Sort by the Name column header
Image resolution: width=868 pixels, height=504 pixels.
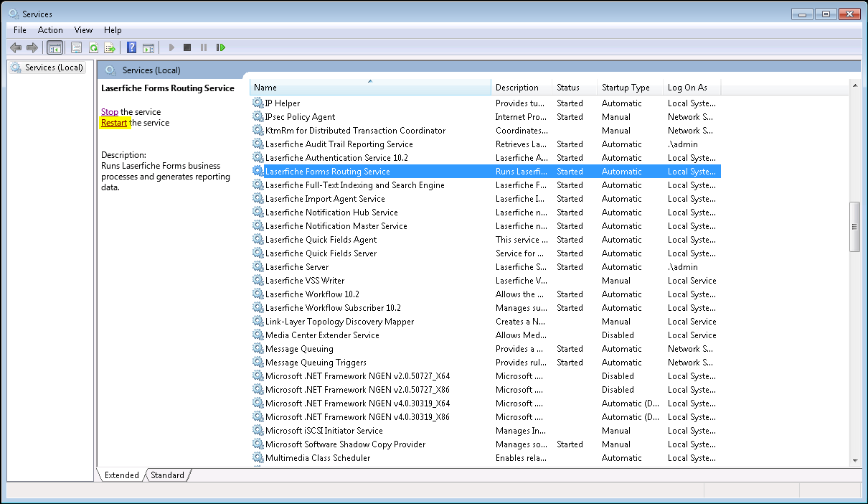tap(370, 88)
